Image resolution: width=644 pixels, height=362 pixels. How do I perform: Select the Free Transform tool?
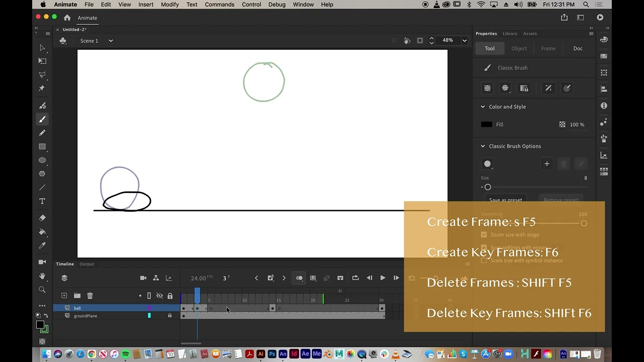[x=42, y=61]
